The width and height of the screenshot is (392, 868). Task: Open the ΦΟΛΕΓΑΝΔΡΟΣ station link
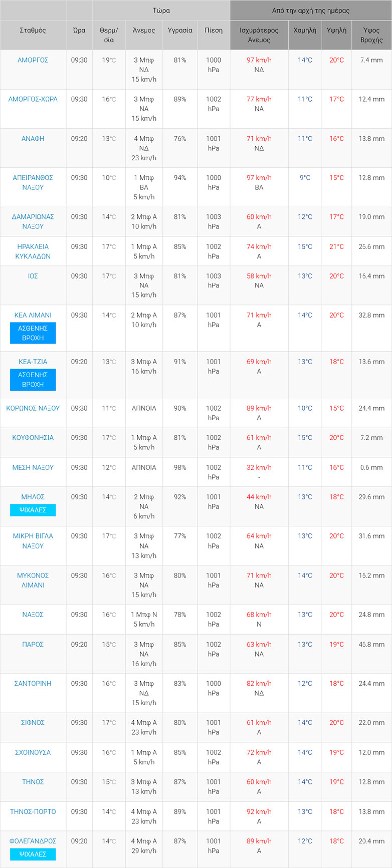(33, 841)
